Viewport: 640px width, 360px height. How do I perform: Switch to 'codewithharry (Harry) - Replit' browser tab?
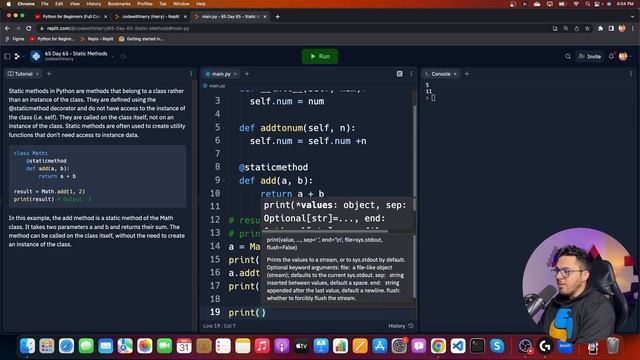[x=151, y=17]
